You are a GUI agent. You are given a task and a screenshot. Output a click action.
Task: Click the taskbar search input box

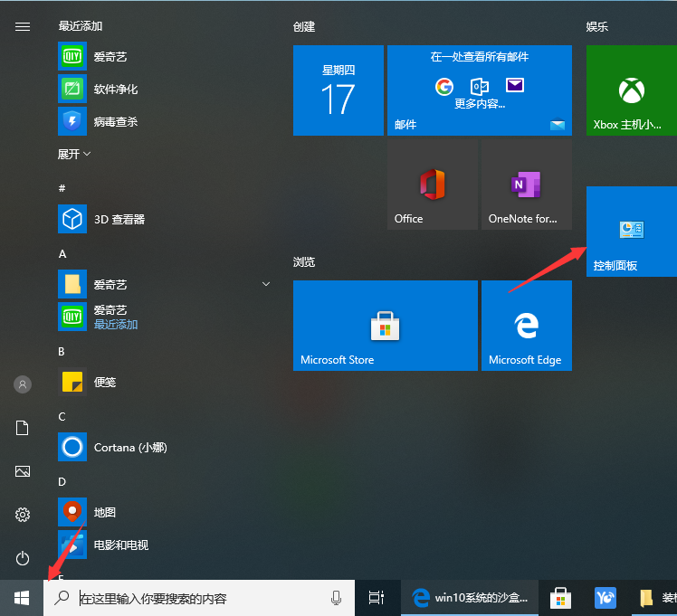point(199,598)
